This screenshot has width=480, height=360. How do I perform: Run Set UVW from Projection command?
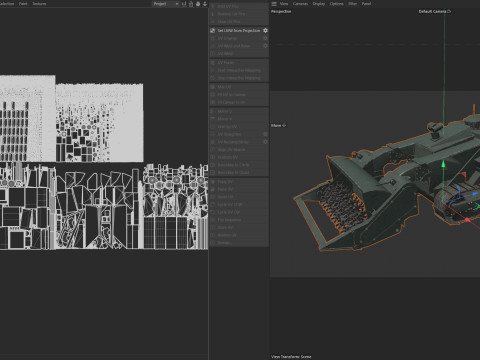pos(239,30)
